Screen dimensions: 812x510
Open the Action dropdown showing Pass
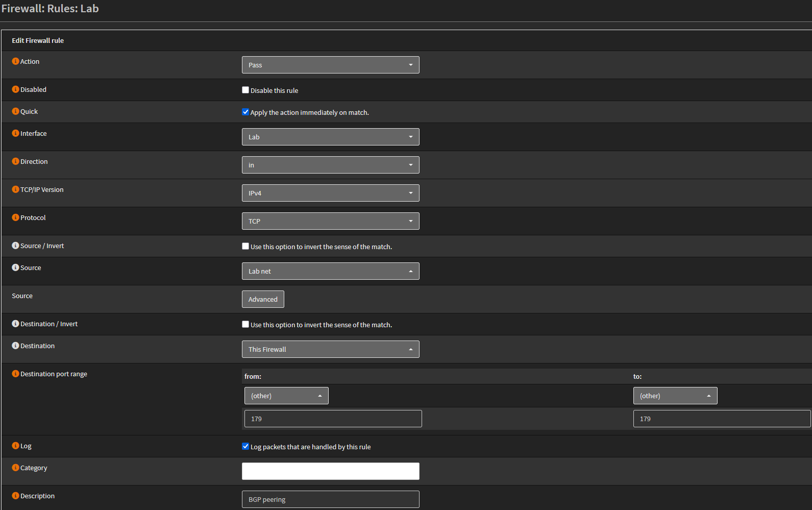[330, 65]
